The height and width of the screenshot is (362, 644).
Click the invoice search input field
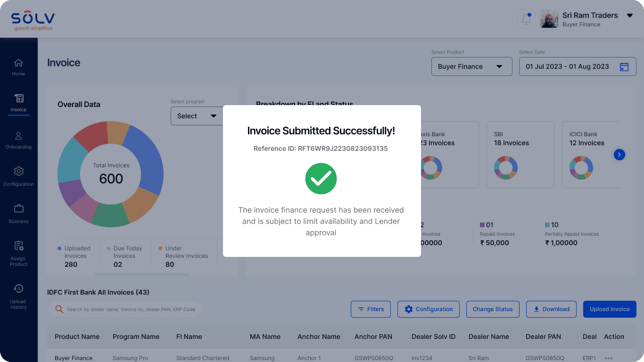124,309
